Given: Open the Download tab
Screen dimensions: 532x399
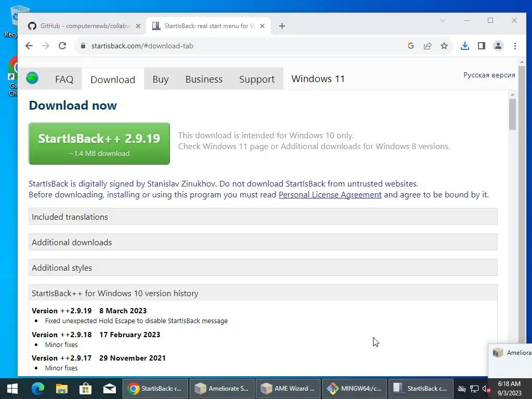Looking at the screenshot, I should tap(113, 79).
